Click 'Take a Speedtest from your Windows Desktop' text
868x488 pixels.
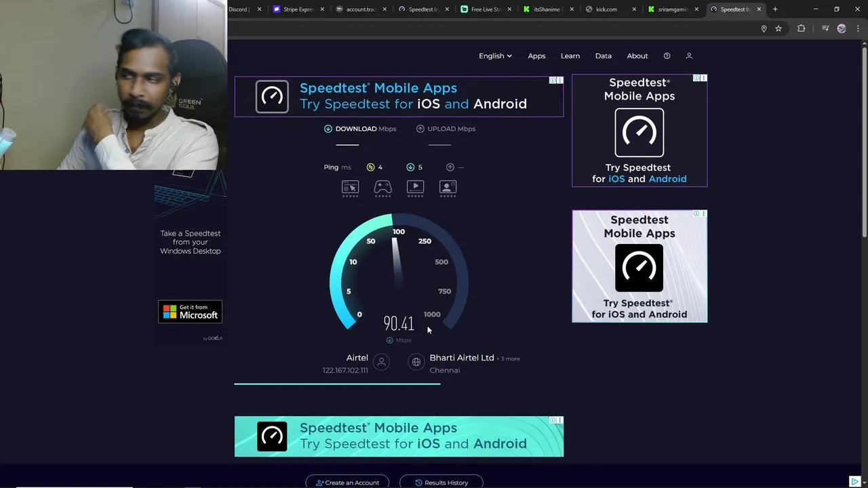191,242
